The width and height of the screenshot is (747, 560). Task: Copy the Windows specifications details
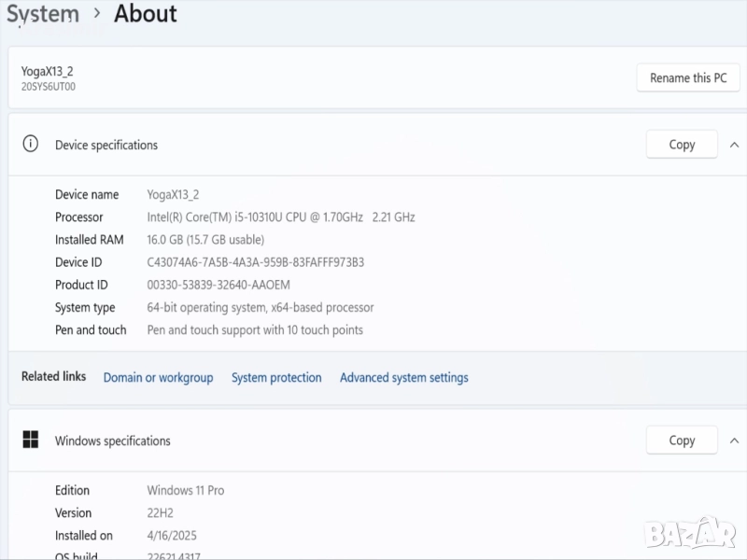[682, 440]
